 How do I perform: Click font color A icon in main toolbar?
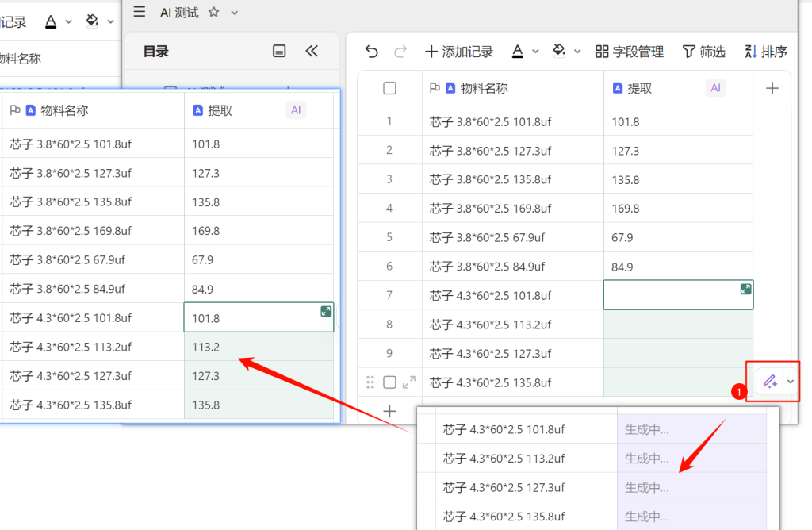tap(517, 51)
